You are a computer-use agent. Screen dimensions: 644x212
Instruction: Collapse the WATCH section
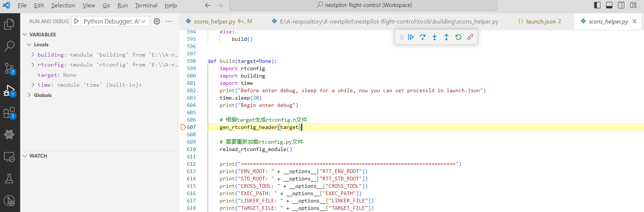pos(25,156)
